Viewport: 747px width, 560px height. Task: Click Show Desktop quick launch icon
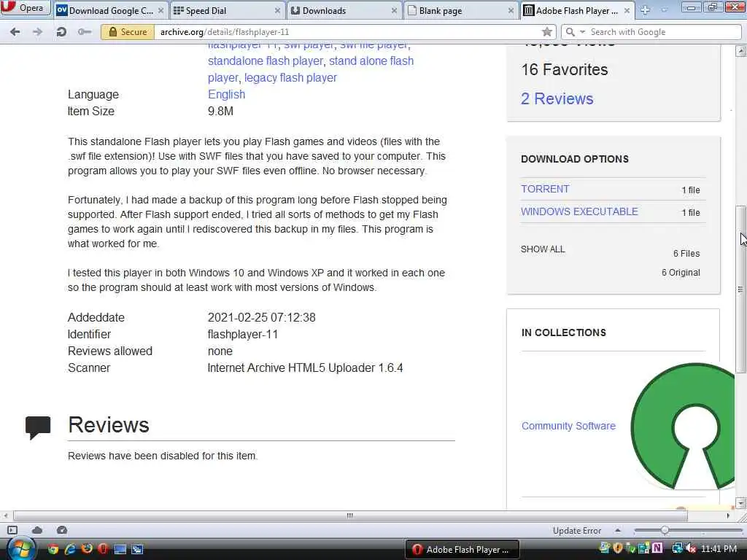pyautogui.click(x=120, y=549)
